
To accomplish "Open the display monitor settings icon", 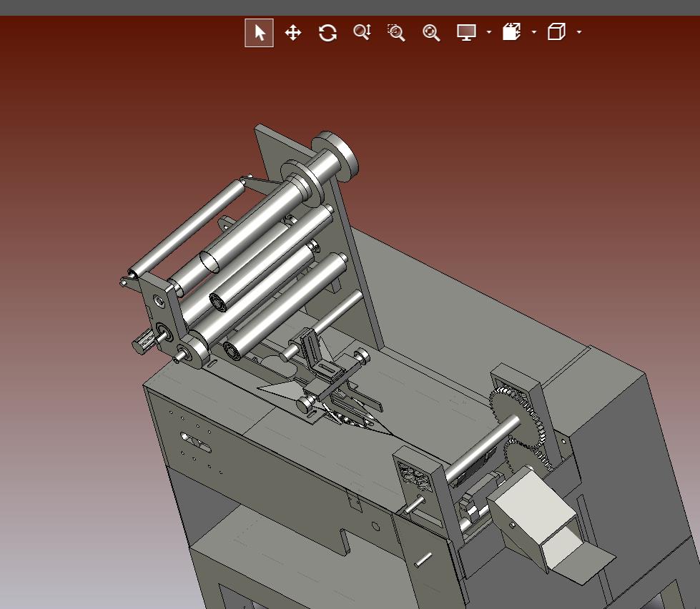I will tap(466, 32).
